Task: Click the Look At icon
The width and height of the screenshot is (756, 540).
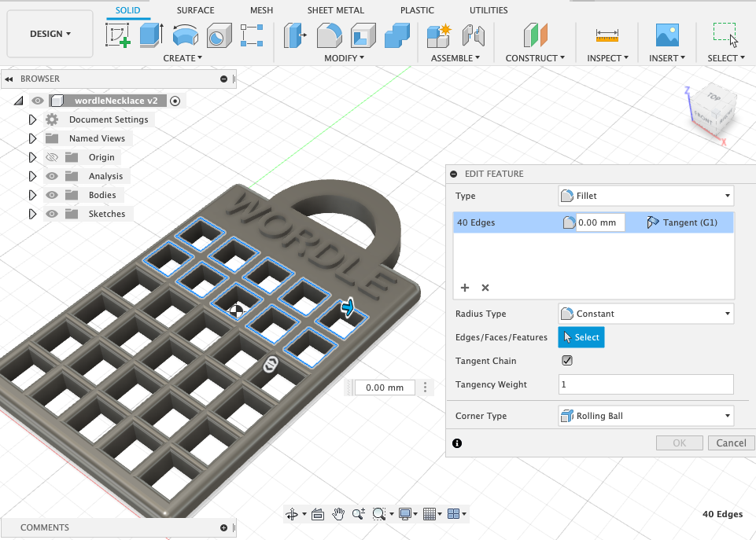Action: coord(318,514)
